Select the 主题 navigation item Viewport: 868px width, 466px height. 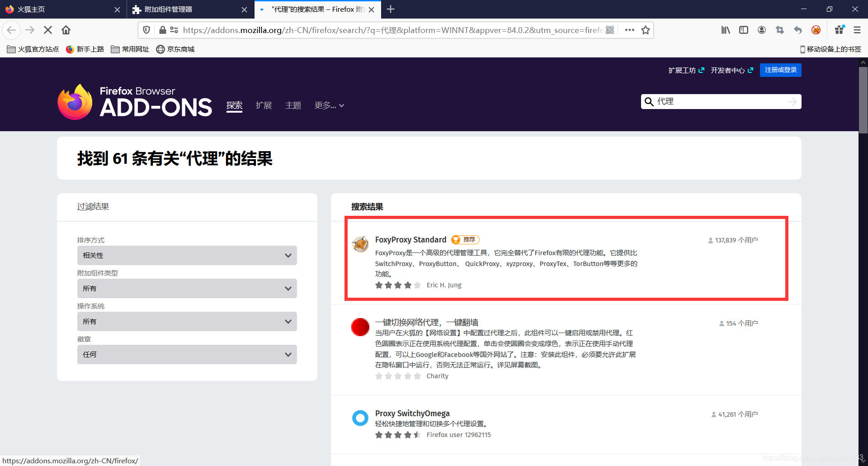click(x=293, y=105)
